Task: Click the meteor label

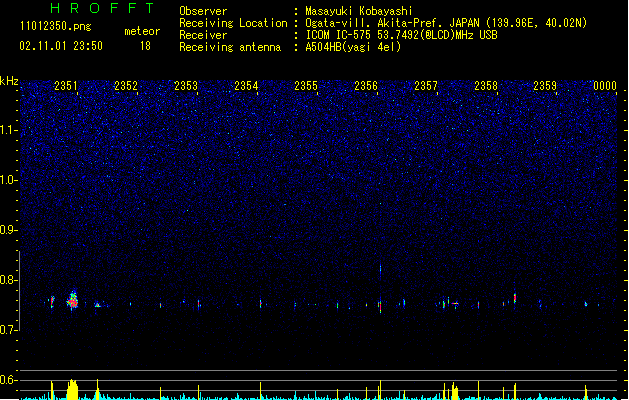Action: point(142,31)
